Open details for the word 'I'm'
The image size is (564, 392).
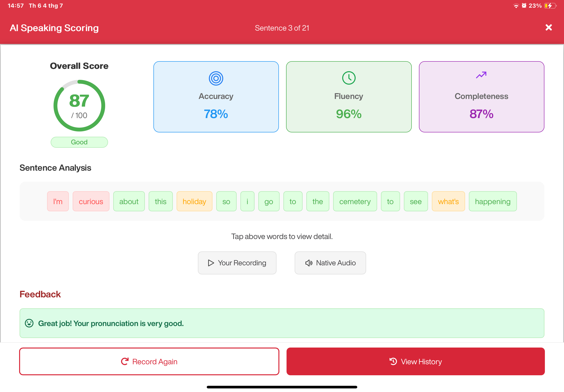pyautogui.click(x=58, y=201)
